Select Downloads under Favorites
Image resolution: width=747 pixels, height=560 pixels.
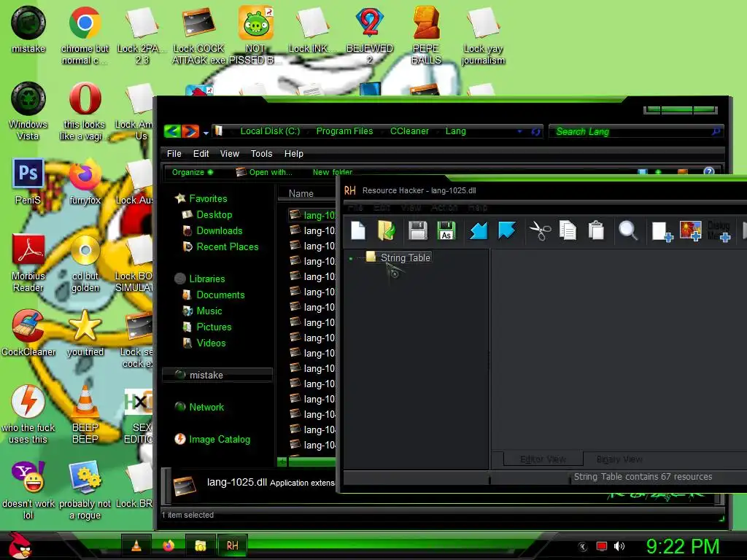click(x=219, y=231)
